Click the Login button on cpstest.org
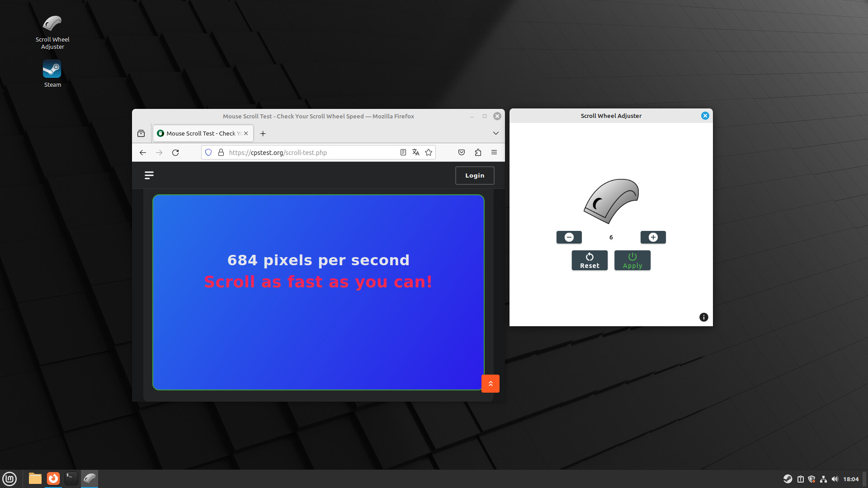Image resolution: width=868 pixels, height=488 pixels. click(x=475, y=175)
